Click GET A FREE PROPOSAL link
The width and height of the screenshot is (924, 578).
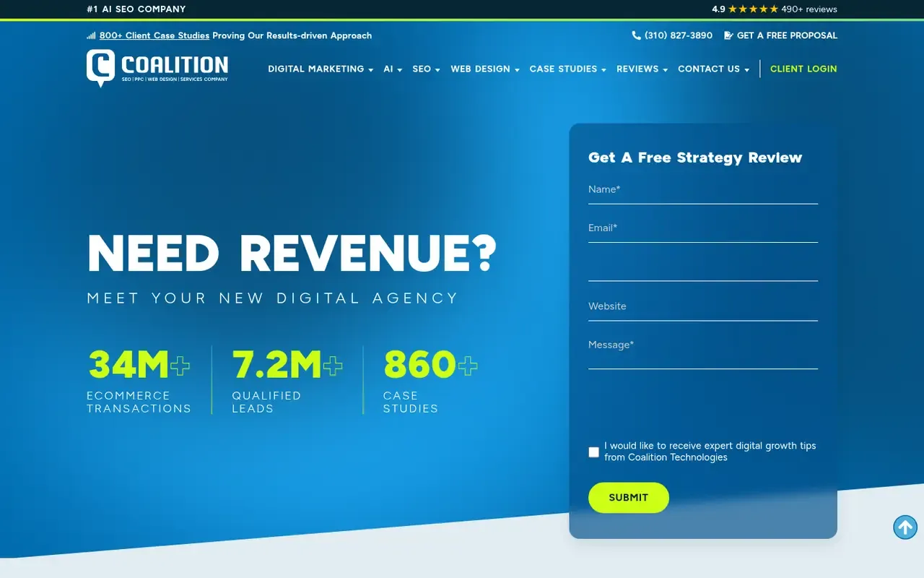point(787,35)
